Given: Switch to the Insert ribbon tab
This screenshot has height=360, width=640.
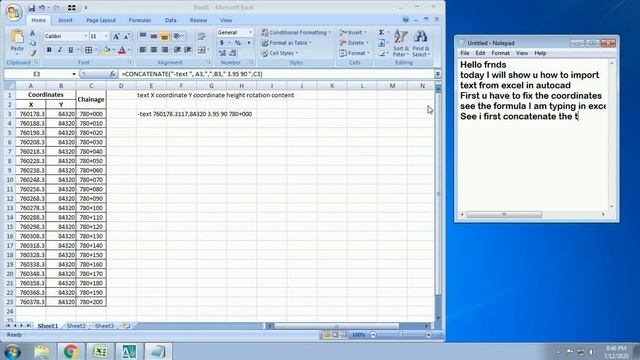Looking at the screenshot, I should pos(65,20).
